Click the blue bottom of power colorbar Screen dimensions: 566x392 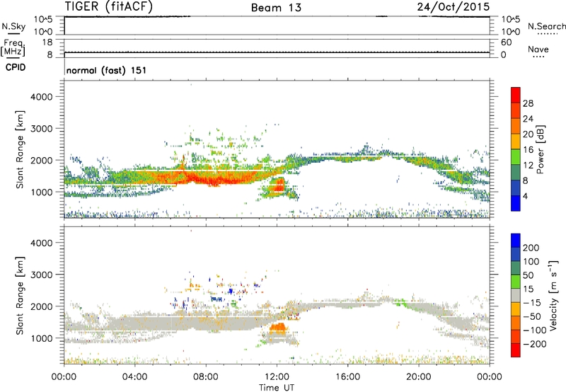tap(516, 203)
